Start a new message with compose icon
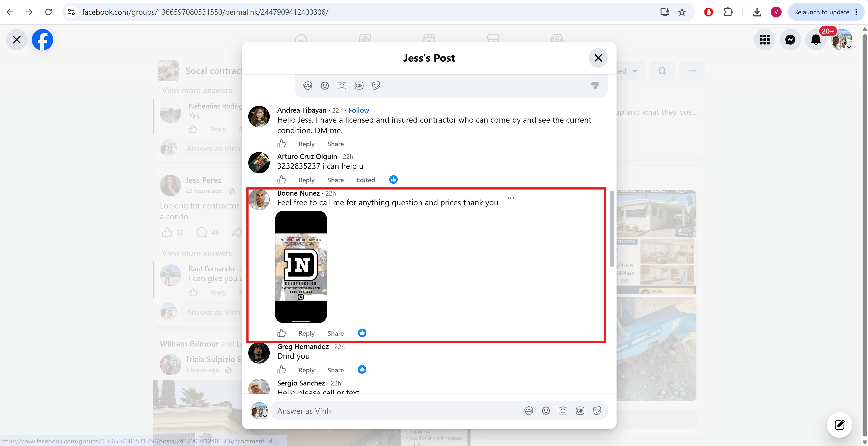This screenshot has width=868, height=446. pyautogui.click(x=839, y=425)
